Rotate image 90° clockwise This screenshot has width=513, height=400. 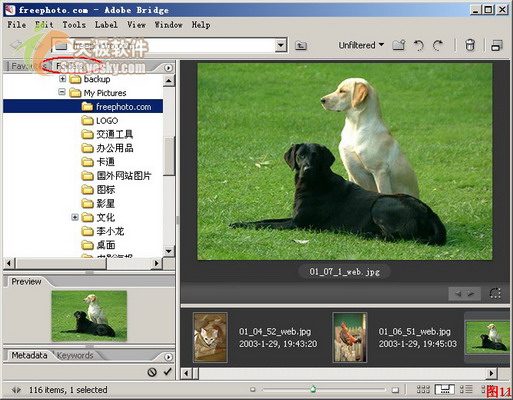438,45
